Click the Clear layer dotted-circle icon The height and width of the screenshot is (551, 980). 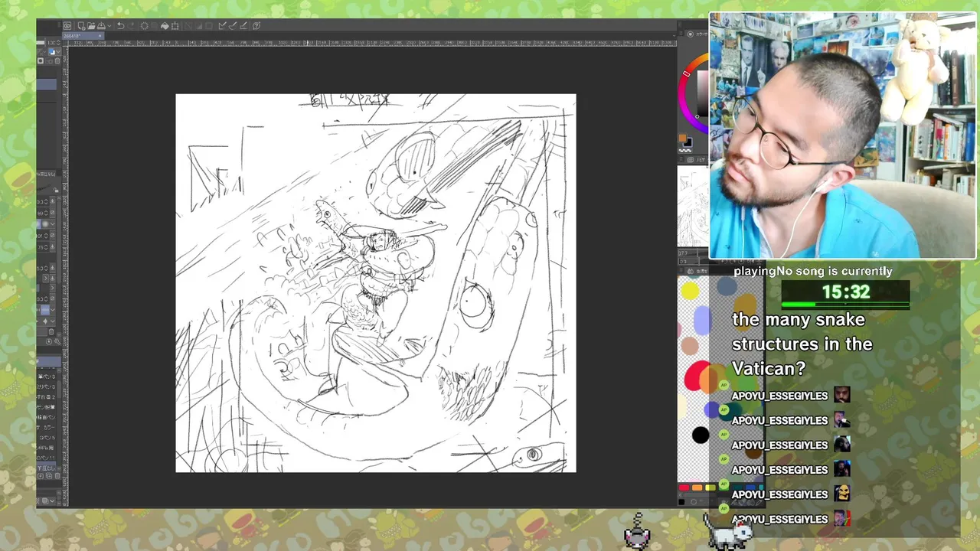[x=144, y=26]
